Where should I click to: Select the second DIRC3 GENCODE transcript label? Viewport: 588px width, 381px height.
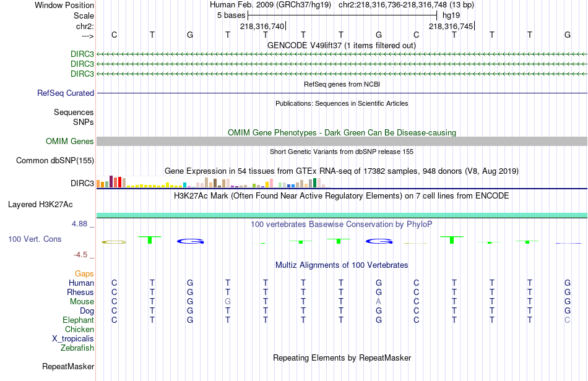[x=82, y=64]
